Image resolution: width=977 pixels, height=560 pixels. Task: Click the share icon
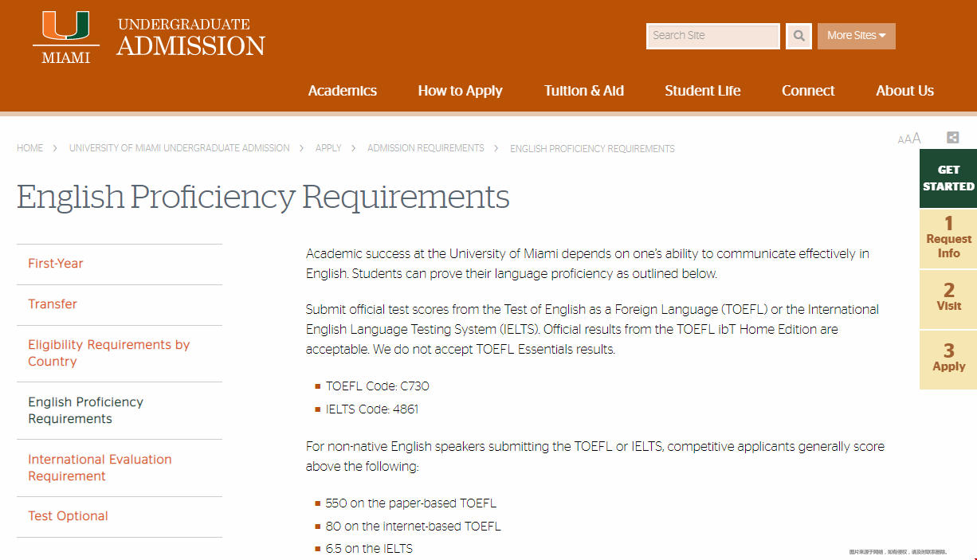[x=952, y=138]
